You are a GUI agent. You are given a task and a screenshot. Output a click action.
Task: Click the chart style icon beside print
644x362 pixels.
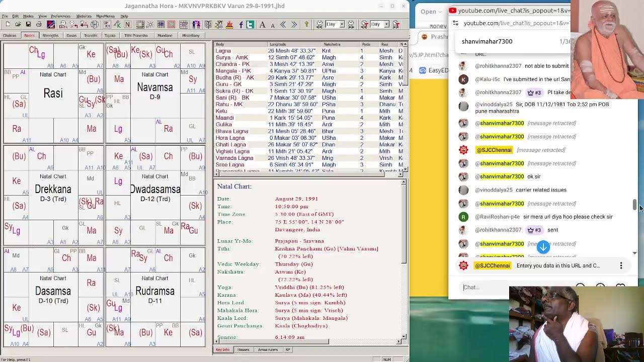[51, 24]
